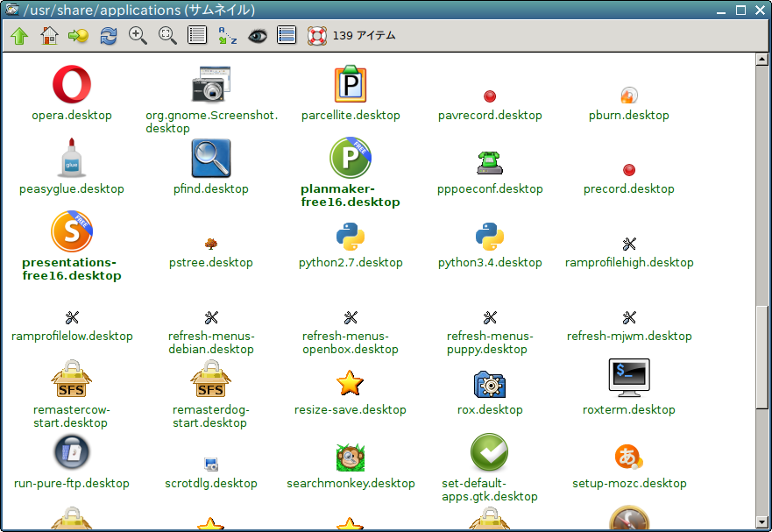Screen dimensions: 772x532
Task: Select python3.4.desktop icon
Action: tap(490, 237)
